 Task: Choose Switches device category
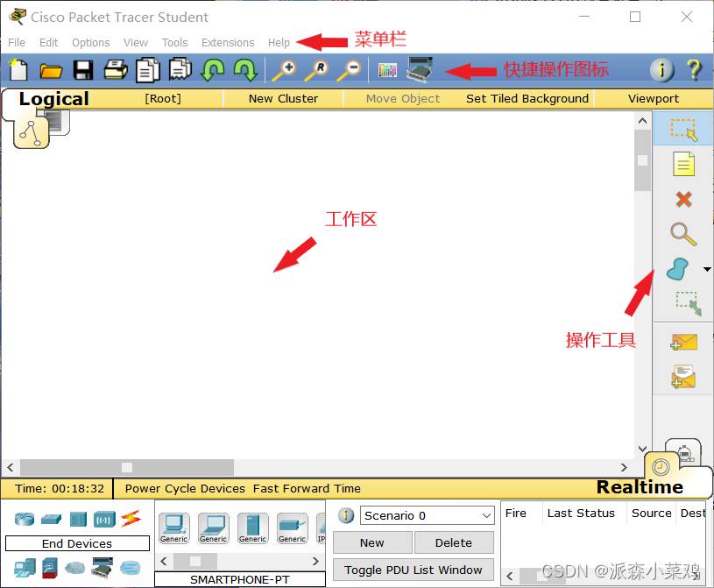51,519
